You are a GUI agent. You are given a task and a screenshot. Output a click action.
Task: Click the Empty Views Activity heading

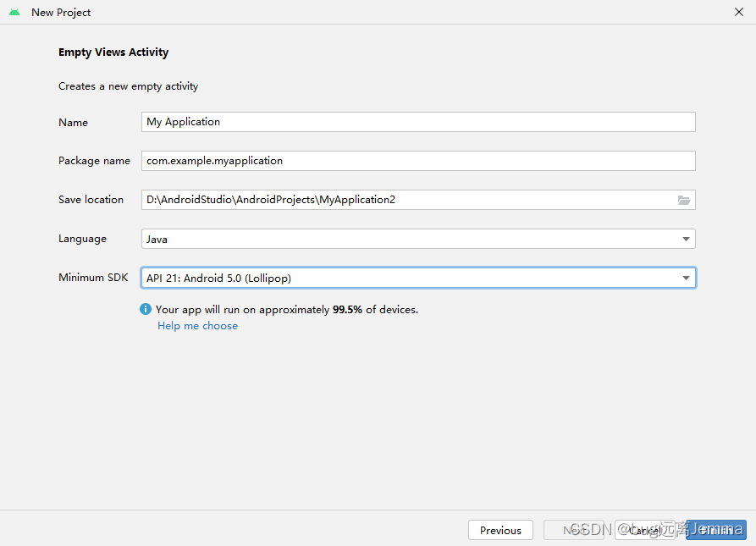(x=113, y=52)
